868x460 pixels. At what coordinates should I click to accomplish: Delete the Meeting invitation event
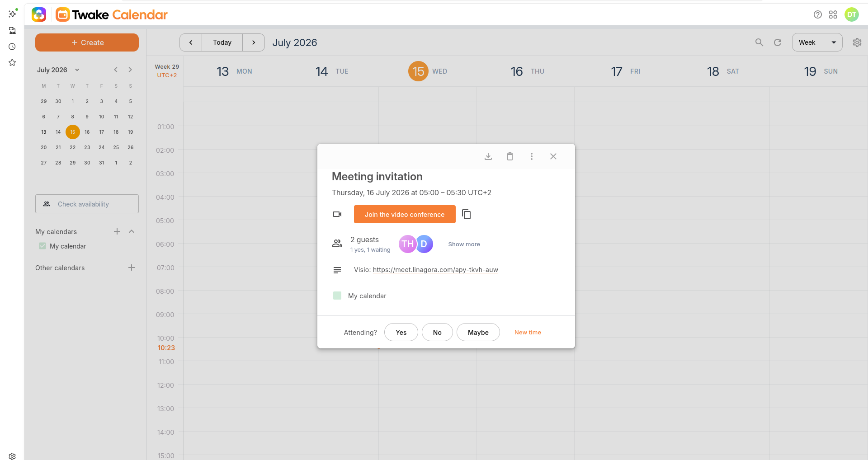pyautogui.click(x=510, y=156)
